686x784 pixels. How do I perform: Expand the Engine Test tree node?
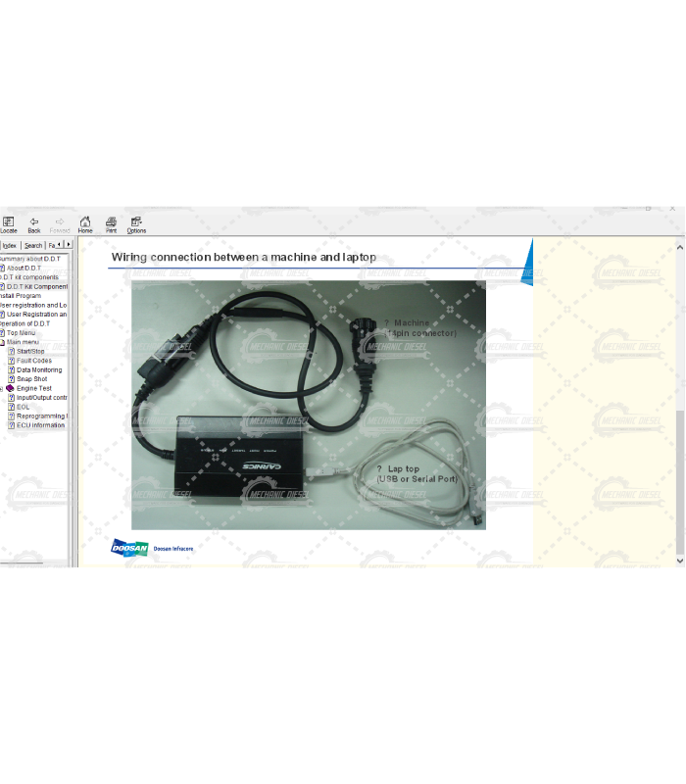point(2,388)
